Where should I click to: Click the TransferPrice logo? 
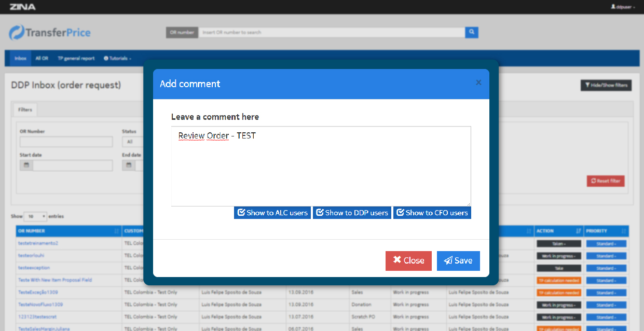click(50, 33)
